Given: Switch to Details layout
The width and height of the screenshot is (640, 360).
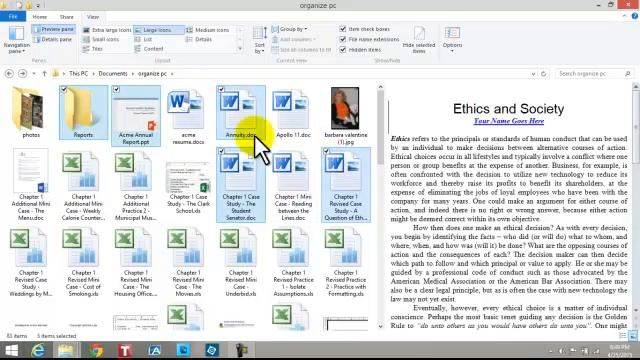Looking at the screenshot, I should 199,39.
